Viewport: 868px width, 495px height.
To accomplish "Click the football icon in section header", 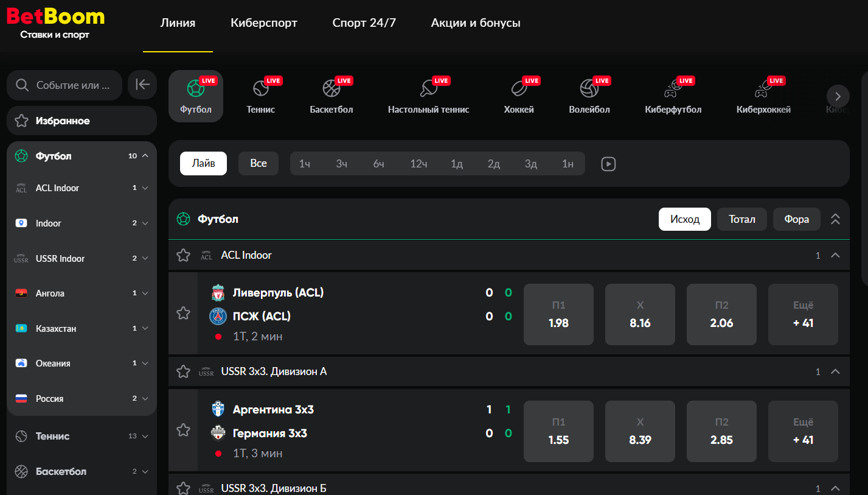I will coord(183,219).
